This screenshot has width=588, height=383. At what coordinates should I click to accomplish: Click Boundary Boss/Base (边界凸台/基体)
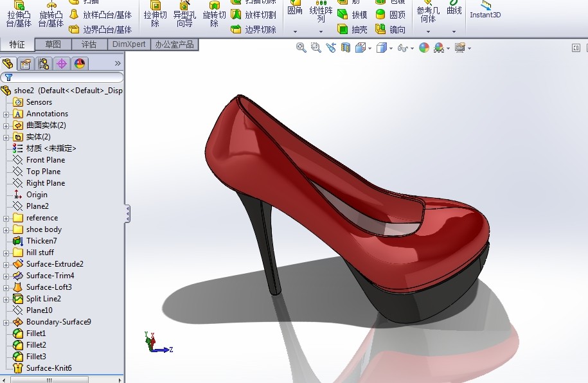click(100, 30)
